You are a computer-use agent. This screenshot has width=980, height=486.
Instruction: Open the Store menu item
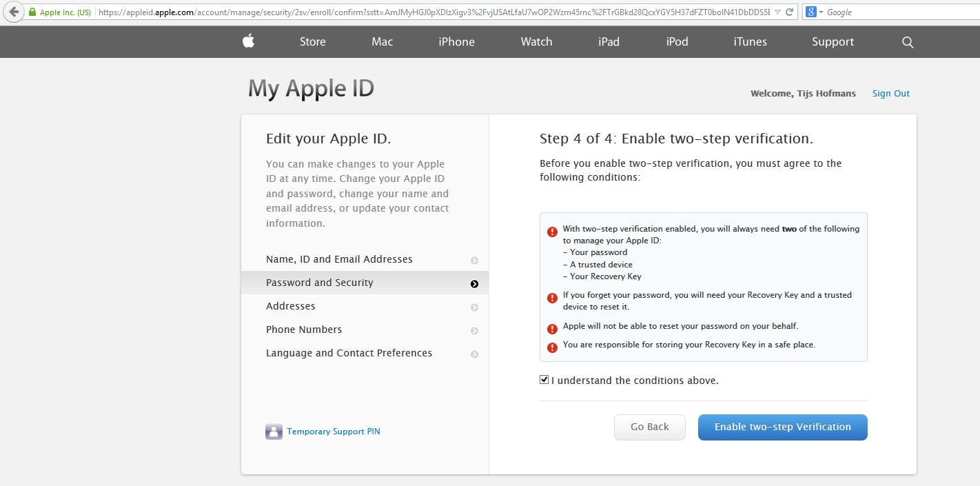pos(312,41)
